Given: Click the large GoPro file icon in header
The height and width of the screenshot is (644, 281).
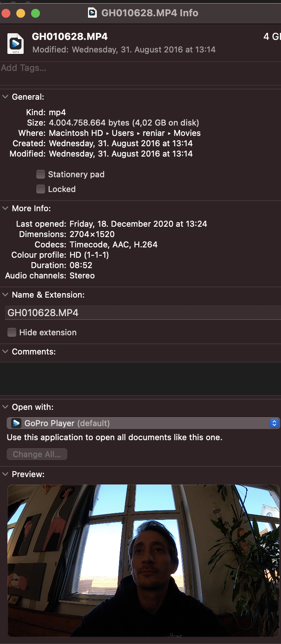Looking at the screenshot, I should (16, 44).
